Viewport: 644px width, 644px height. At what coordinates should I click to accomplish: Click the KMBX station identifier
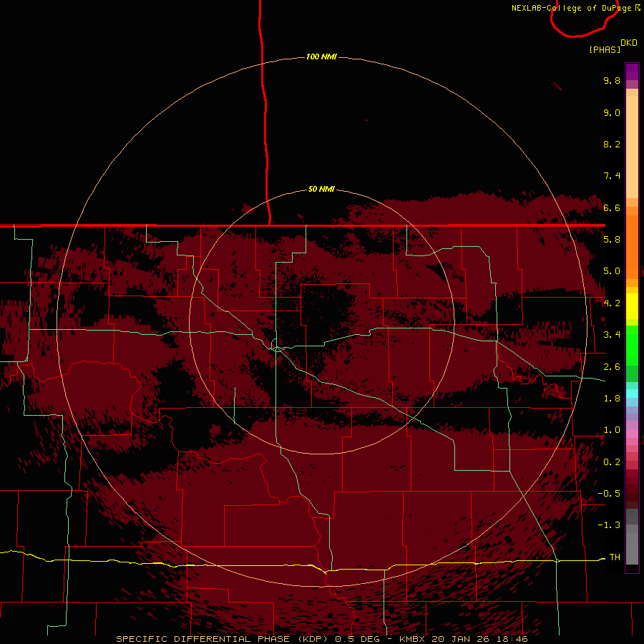coord(412,639)
